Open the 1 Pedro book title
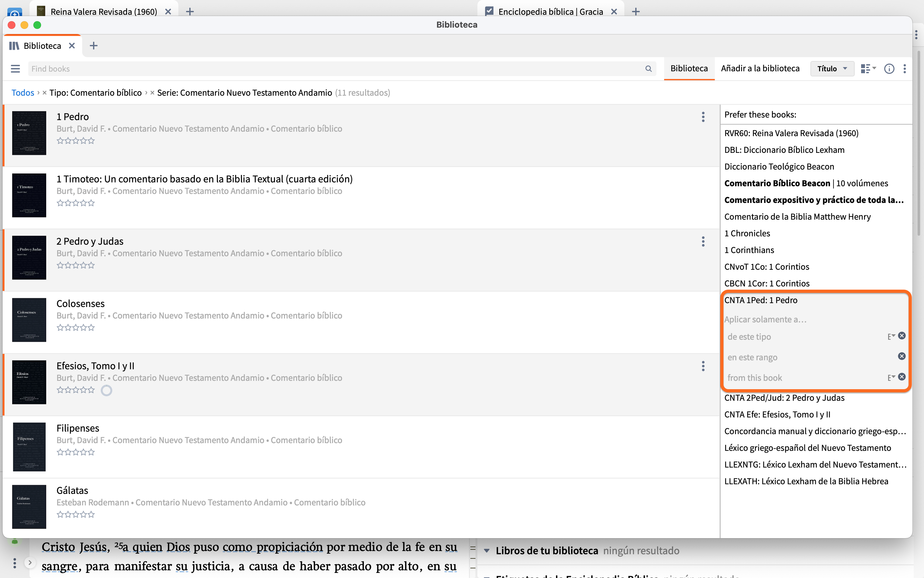This screenshot has height=578, width=924. (x=73, y=117)
